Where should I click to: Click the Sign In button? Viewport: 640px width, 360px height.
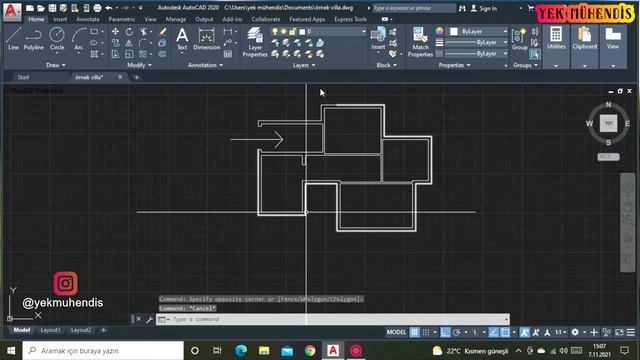[x=484, y=8]
